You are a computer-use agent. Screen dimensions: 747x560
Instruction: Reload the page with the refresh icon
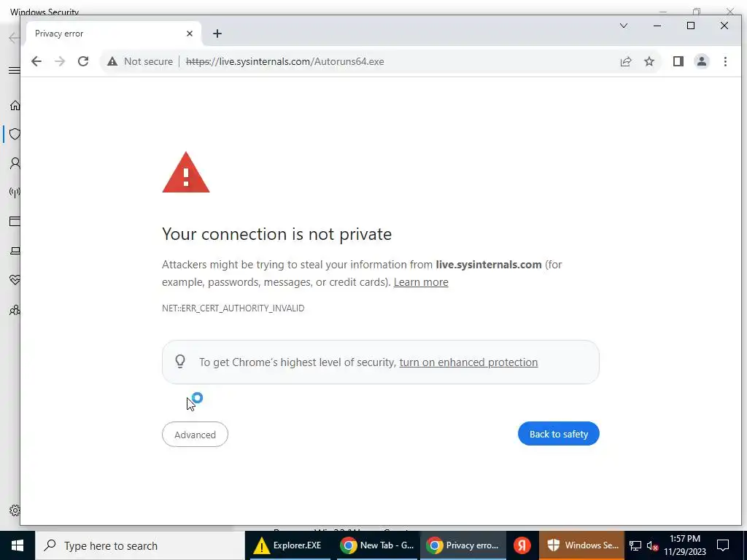(x=83, y=61)
